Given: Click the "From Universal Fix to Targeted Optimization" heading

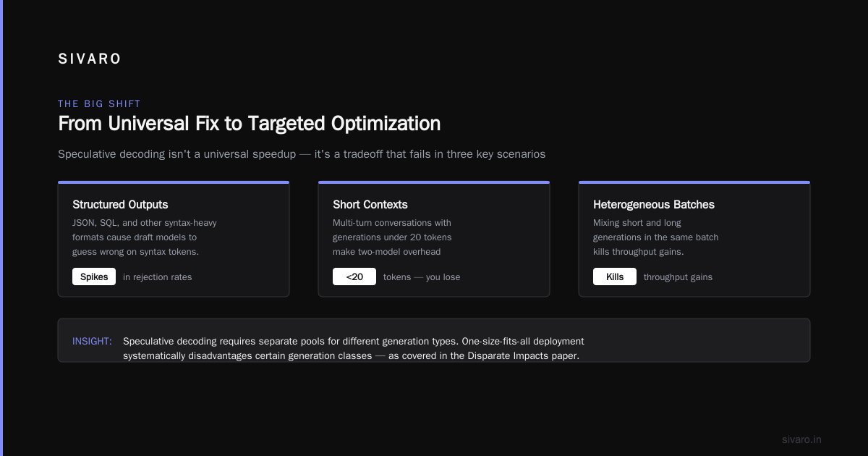Looking at the screenshot, I should coord(249,124).
